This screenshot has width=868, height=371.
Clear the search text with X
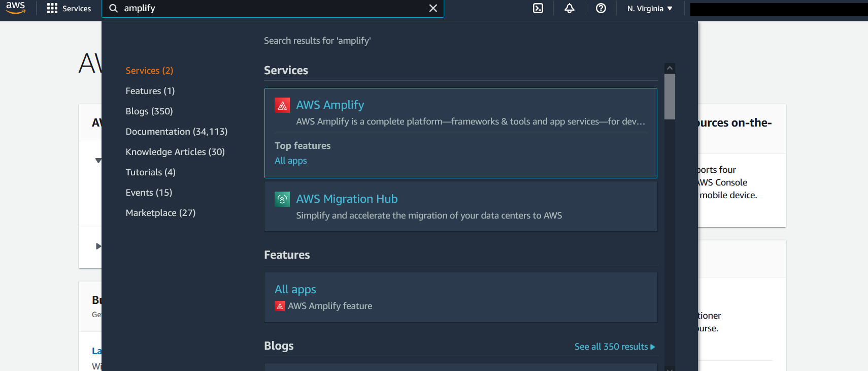click(433, 9)
